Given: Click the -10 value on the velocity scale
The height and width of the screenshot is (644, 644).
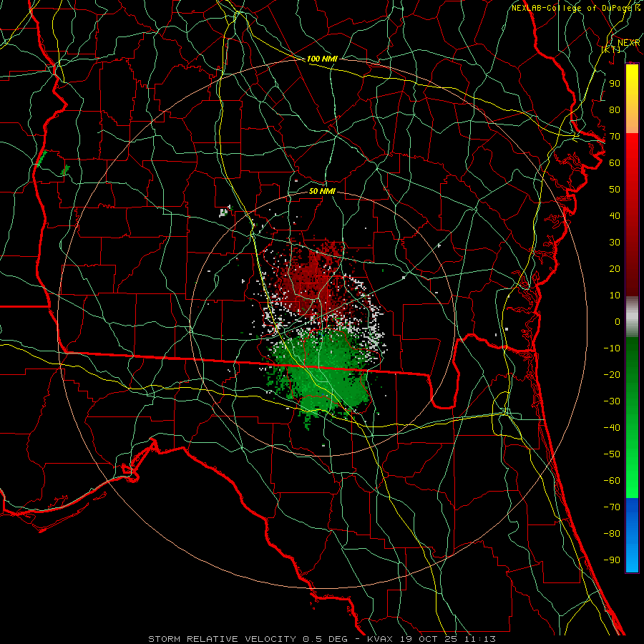Looking at the screenshot, I should pyautogui.click(x=612, y=348).
